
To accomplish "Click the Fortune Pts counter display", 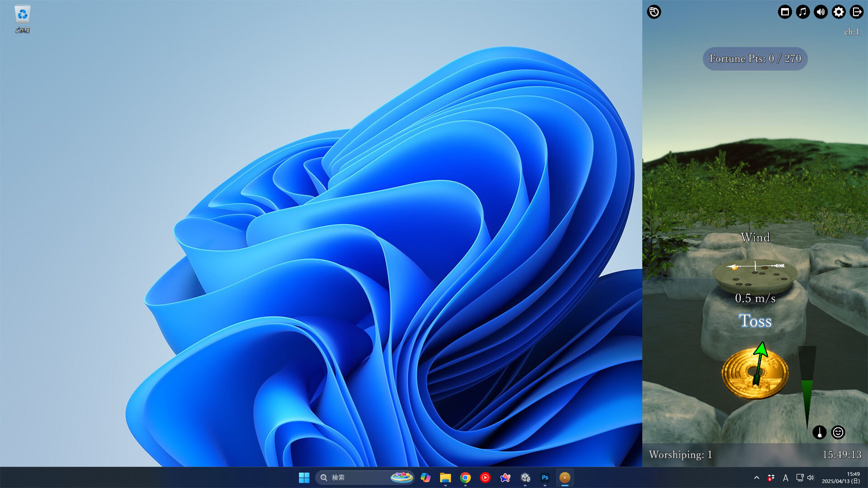I will pyautogui.click(x=754, y=58).
